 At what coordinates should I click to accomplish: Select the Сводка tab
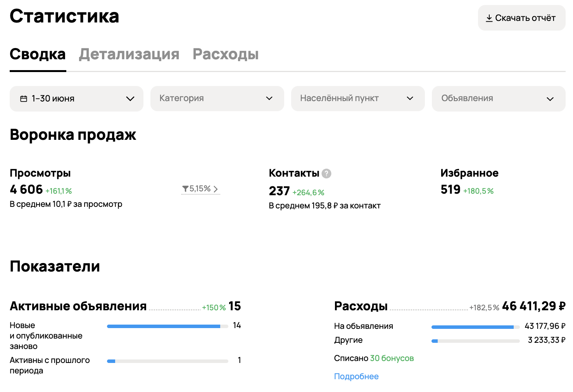pos(38,54)
